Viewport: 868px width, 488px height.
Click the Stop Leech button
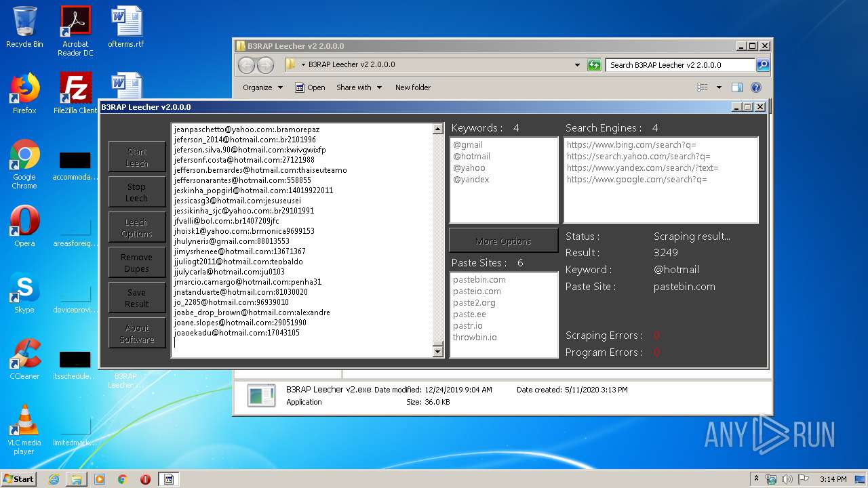coord(137,192)
